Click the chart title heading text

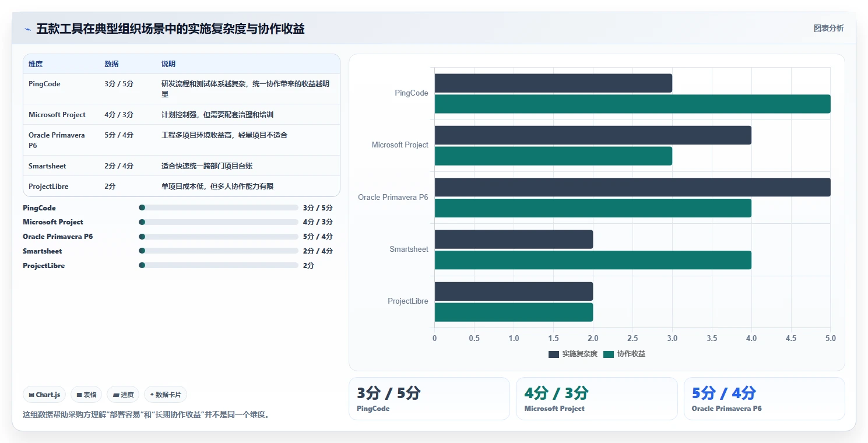coord(170,29)
